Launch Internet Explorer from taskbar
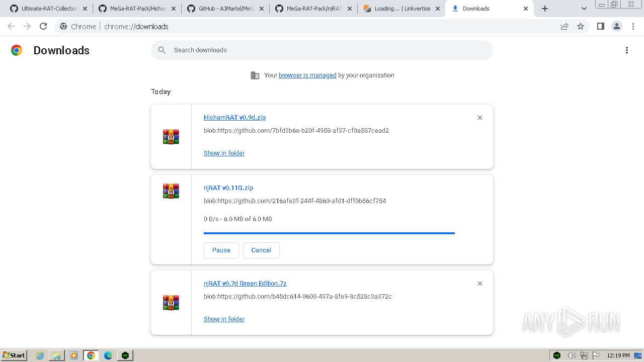The height and width of the screenshot is (362, 644). tap(40, 355)
